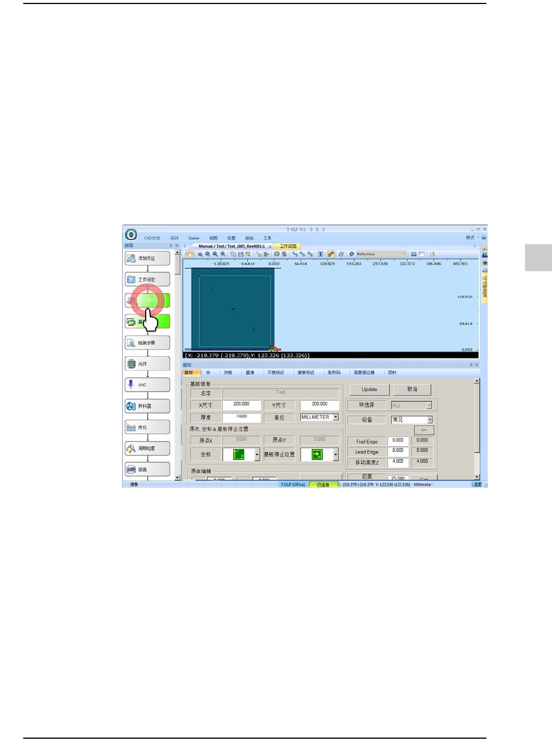Click the 工作设定 wizard step

(148, 279)
